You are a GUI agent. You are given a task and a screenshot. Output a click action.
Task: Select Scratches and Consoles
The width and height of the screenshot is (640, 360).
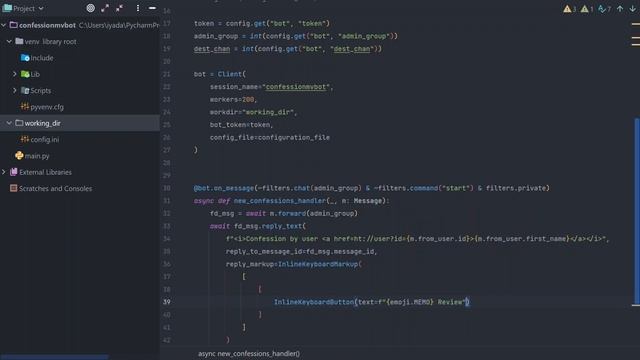[x=55, y=189]
